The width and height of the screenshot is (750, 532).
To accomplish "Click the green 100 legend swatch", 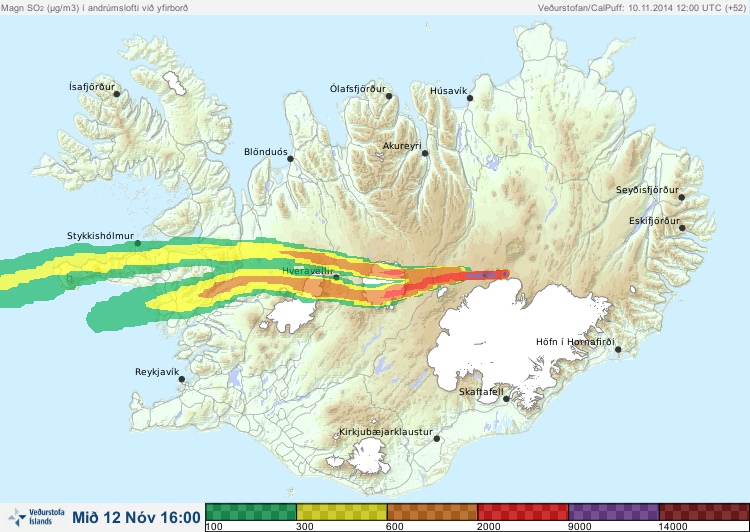I will [251, 512].
